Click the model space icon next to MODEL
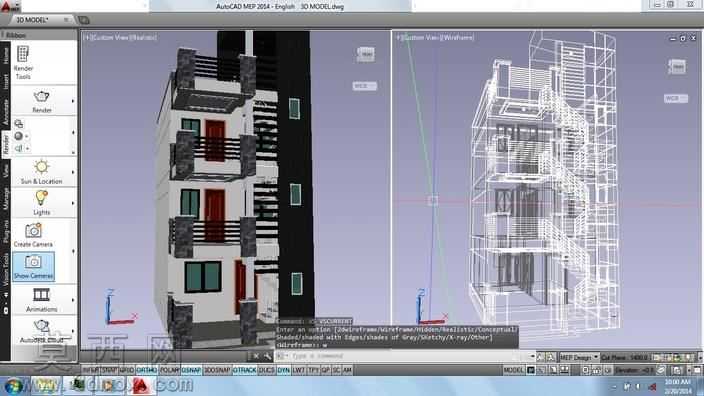 [531, 370]
